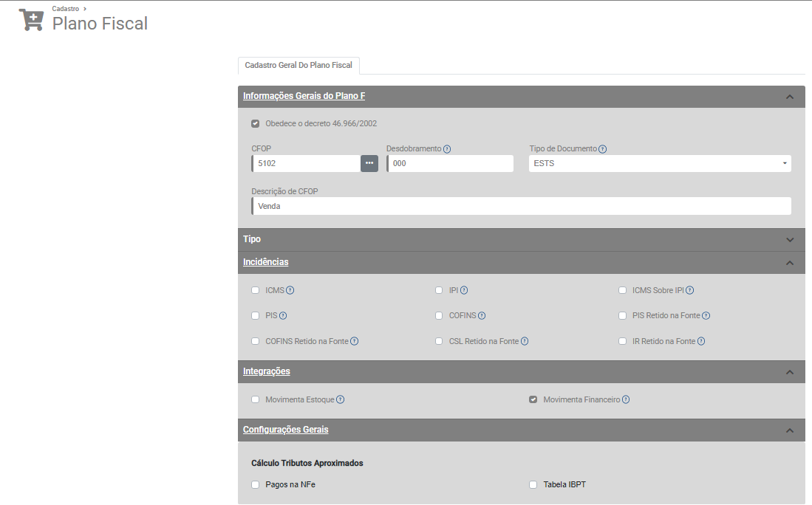Expand the Tipo section

(x=790, y=240)
